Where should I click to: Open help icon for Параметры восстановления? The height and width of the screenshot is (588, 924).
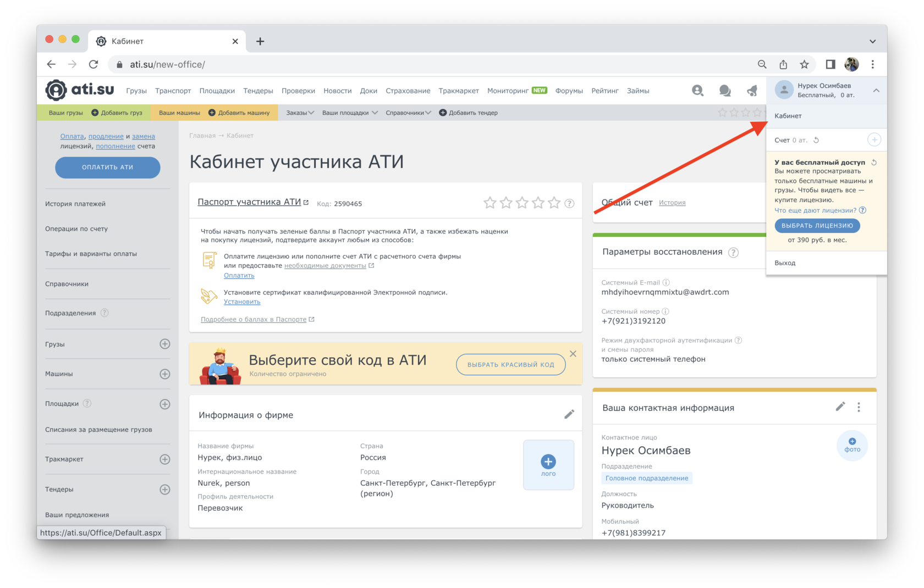click(x=733, y=253)
